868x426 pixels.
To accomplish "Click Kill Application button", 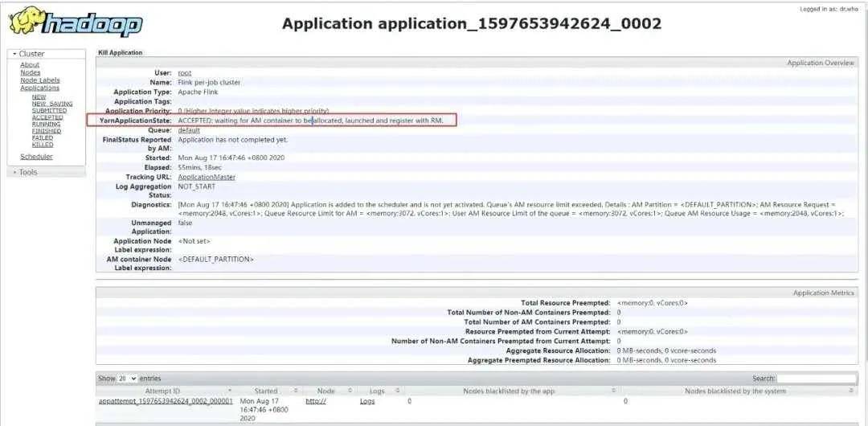I will click(x=120, y=52).
